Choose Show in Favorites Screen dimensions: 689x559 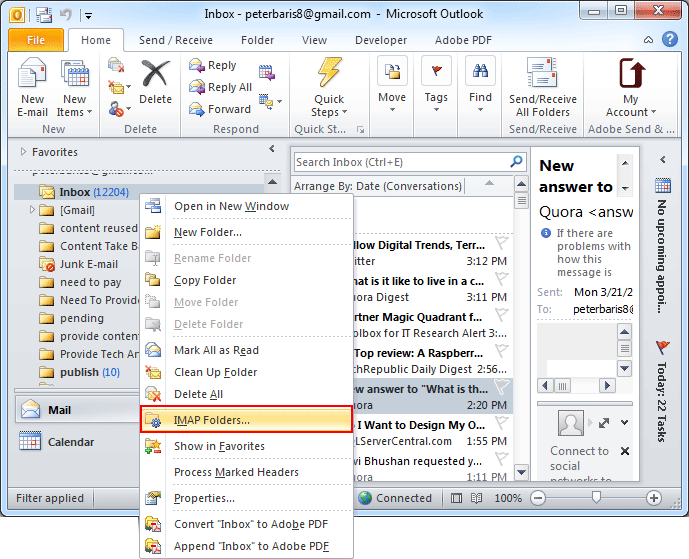point(247,446)
